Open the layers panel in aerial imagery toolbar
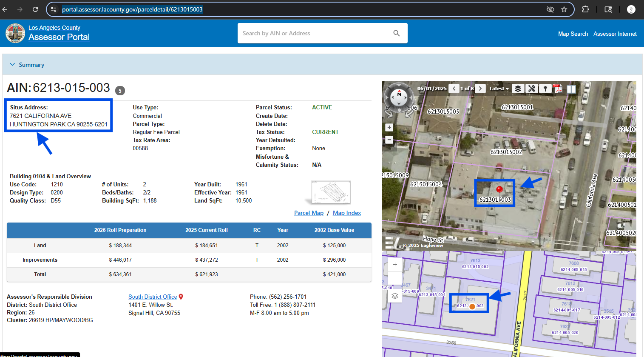The image size is (644, 357). pos(517,89)
